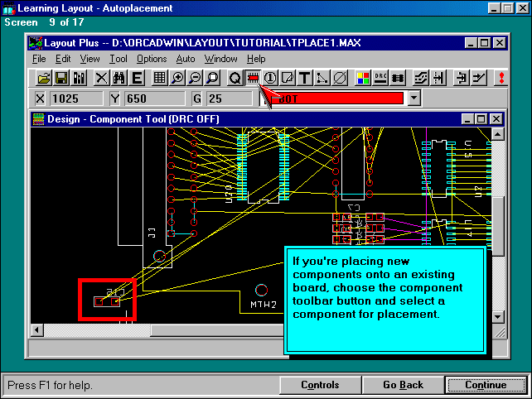Click the Open file toolbar icon

coord(44,78)
